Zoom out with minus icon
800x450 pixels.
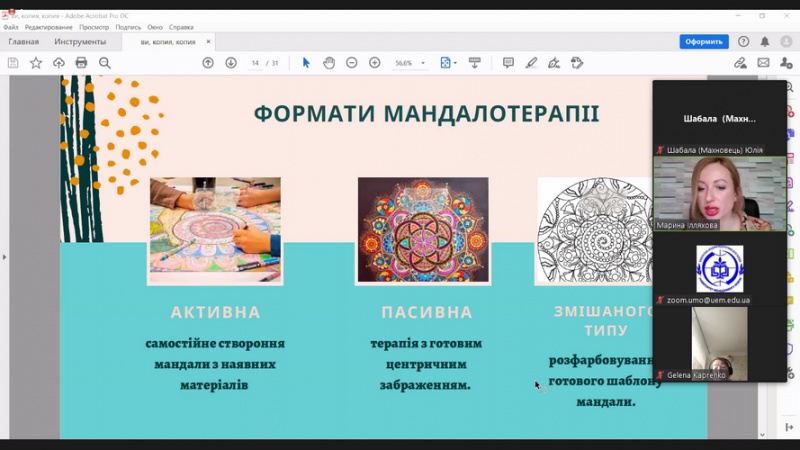[352, 63]
